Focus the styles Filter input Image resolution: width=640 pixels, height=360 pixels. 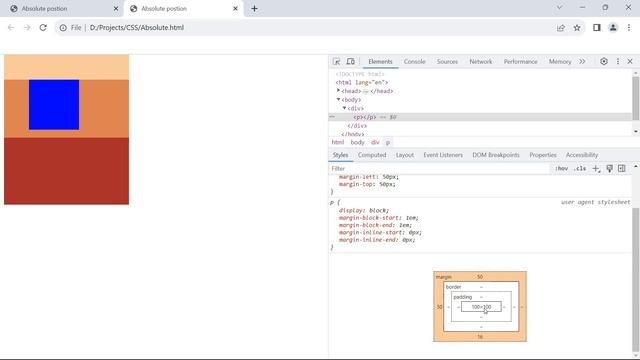pos(439,169)
